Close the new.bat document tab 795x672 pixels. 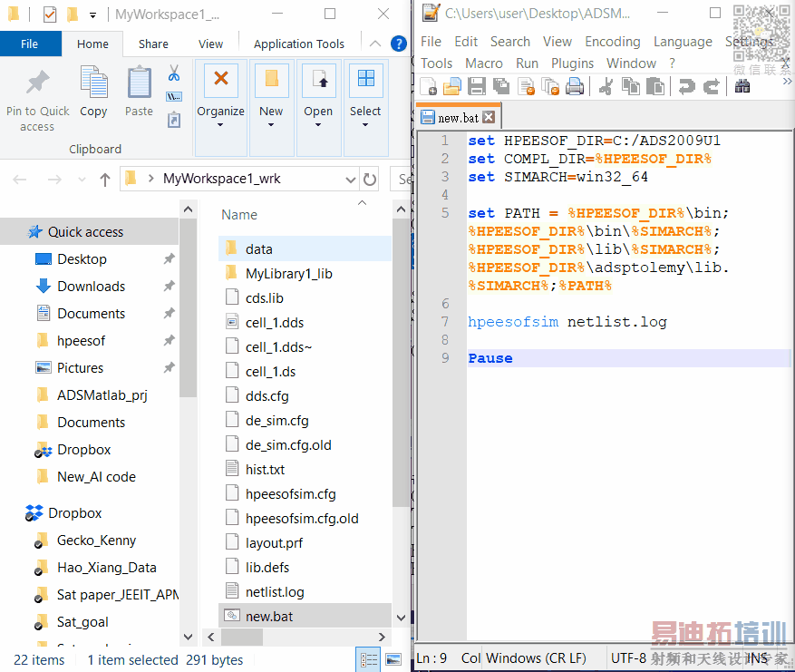pyautogui.click(x=489, y=118)
